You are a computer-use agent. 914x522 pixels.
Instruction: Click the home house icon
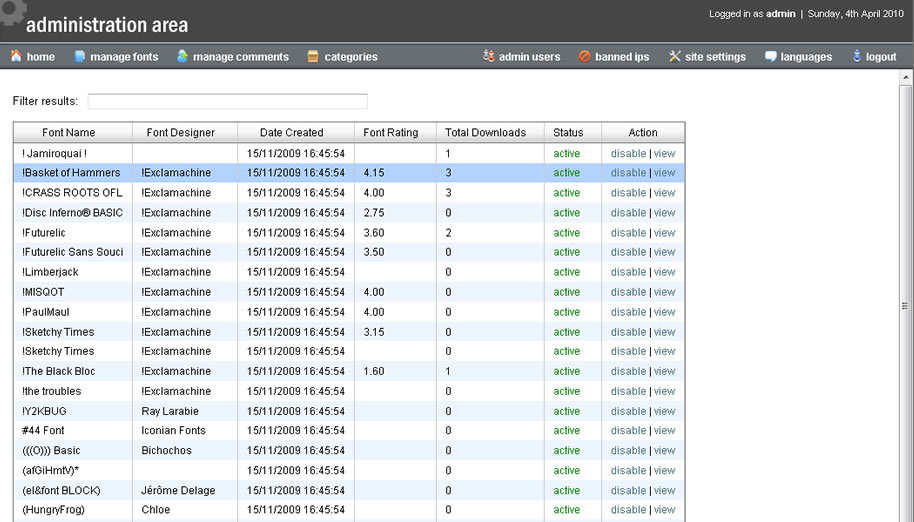pyautogui.click(x=16, y=56)
